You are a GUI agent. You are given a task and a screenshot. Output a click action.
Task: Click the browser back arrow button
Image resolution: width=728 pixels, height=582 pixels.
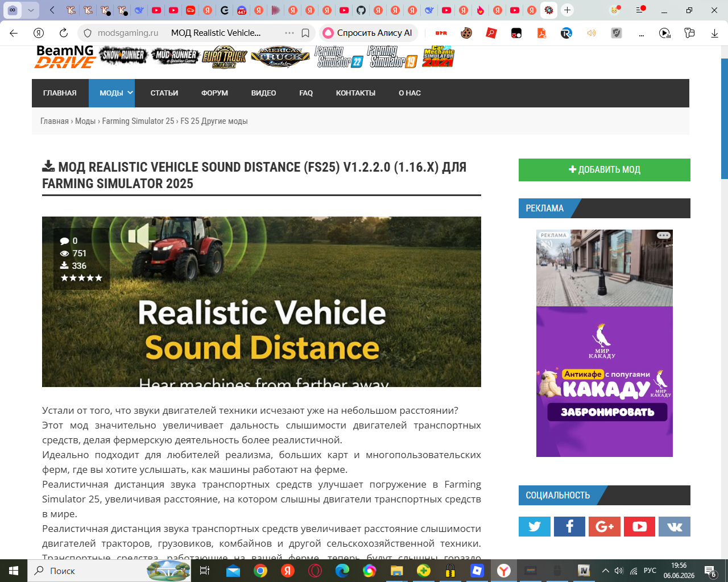pos(14,33)
